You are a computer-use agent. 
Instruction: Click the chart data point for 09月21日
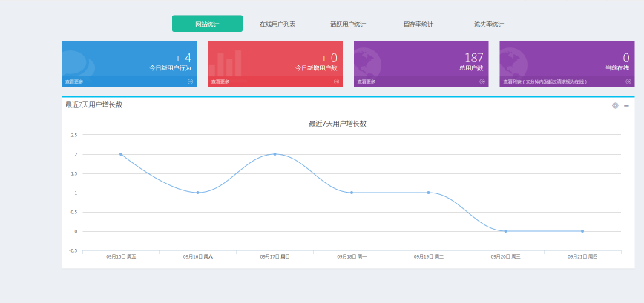(x=582, y=231)
